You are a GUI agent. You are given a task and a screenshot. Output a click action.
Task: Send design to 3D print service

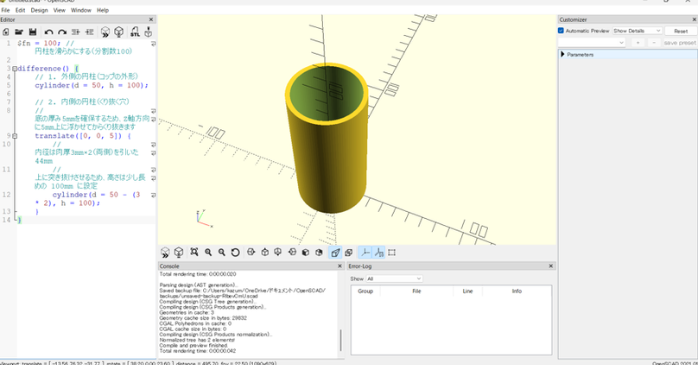click(x=148, y=32)
